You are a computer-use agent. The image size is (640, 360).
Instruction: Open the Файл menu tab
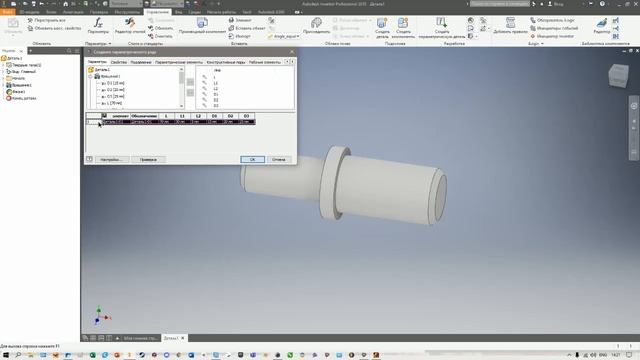click(7, 12)
